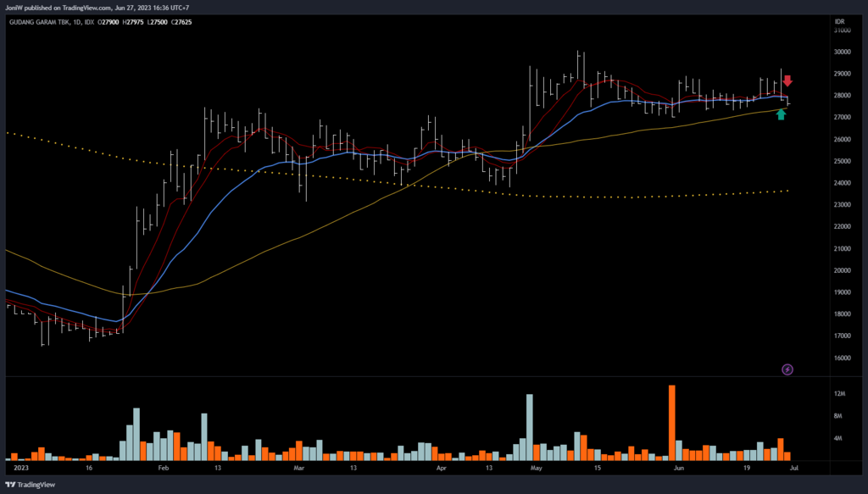Click the red down arrow marker
This screenshot has width=868, height=494.
coord(787,81)
